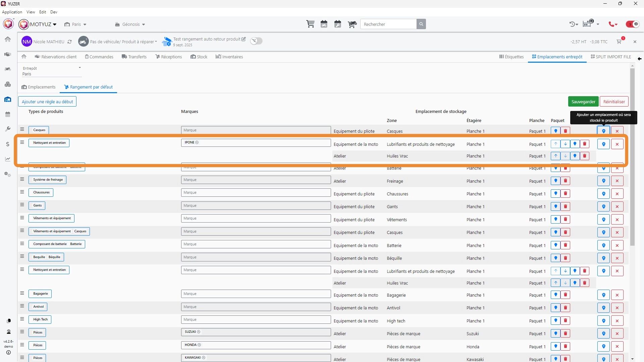The image size is (644, 362).
Task: Toggle the red eye visibility switch
Action: [x=633, y=24]
